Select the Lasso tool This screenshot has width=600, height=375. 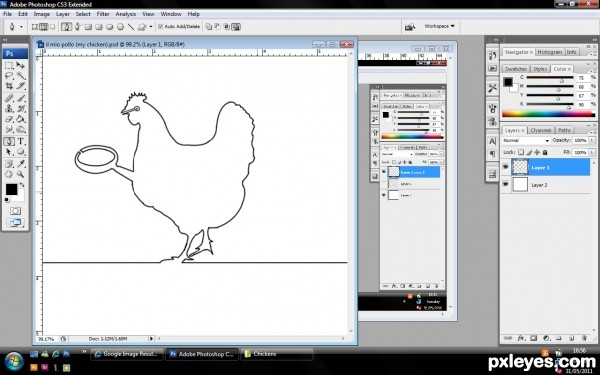[x=9, y=76]
